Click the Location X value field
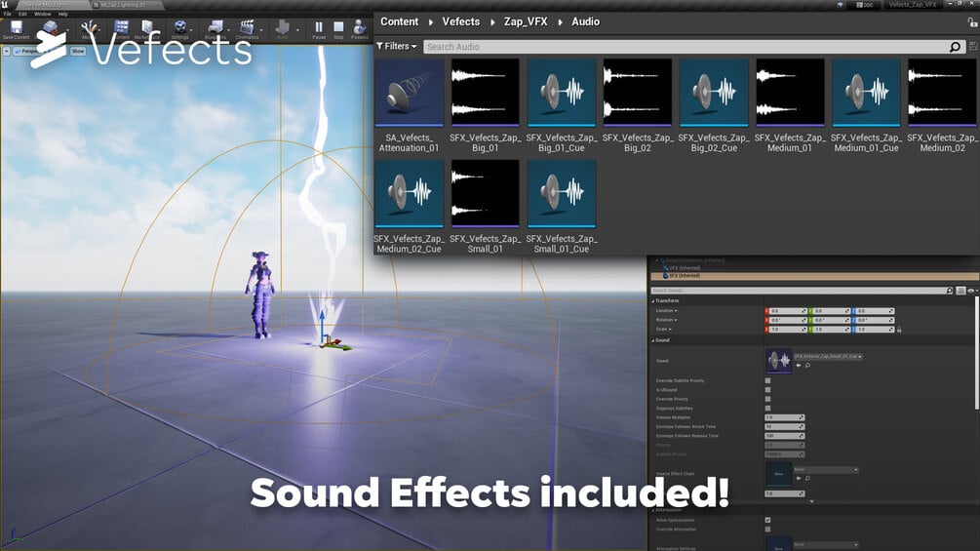 coord(786,310)
